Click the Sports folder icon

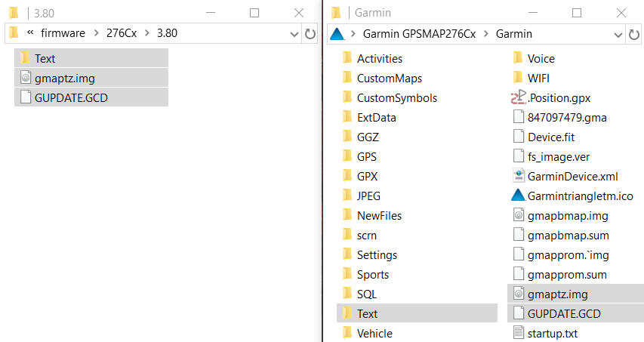[x=347, y=274]
